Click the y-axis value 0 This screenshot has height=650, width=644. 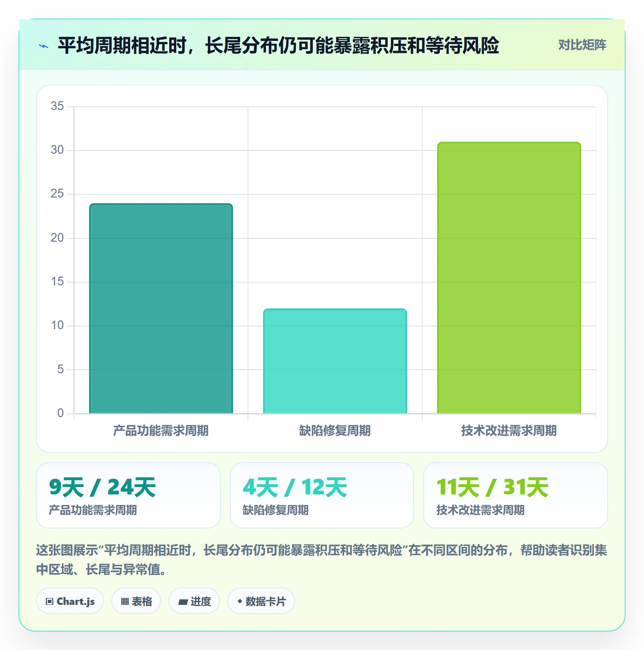click(61, 413)
